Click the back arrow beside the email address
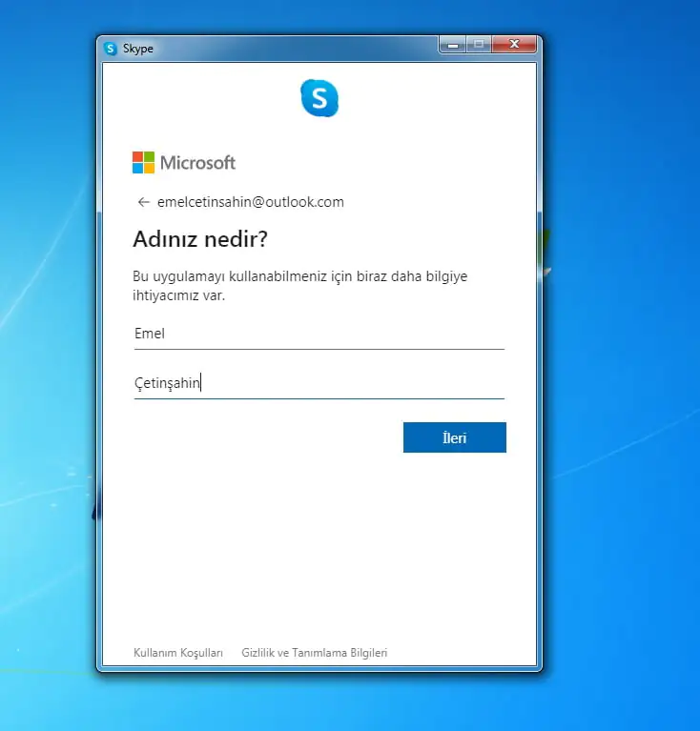 143,202
